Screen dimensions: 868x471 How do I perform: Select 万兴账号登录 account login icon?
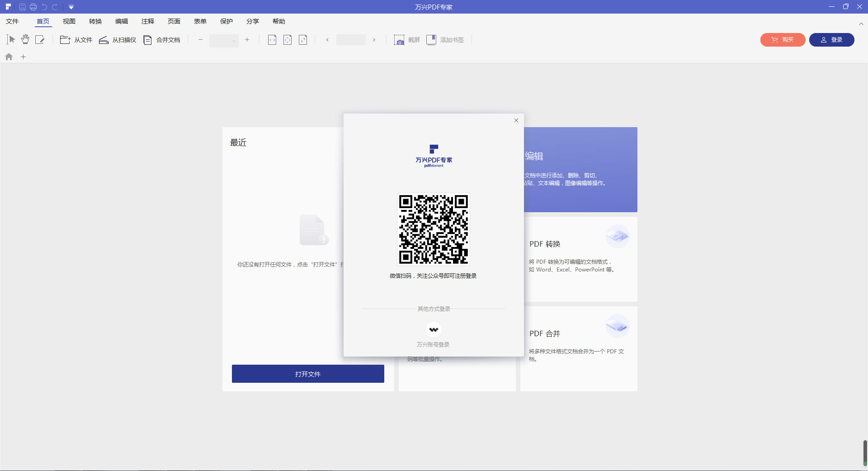click(x=433, y=329)
